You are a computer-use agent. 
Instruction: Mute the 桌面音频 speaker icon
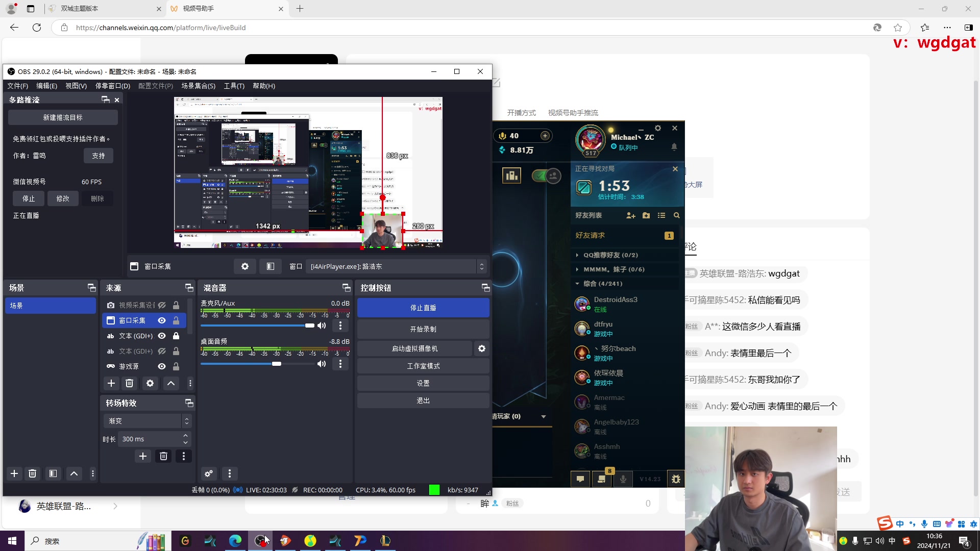click(x=322, y=364)
